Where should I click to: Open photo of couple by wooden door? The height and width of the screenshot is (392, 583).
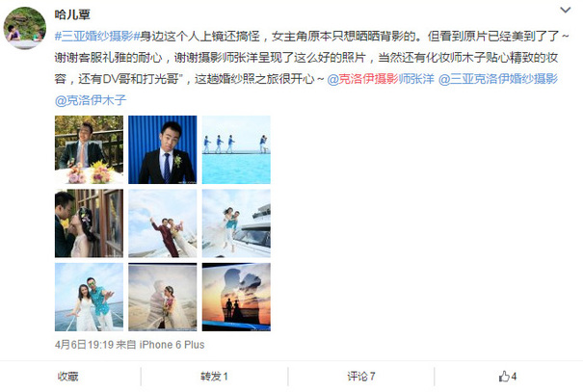(x=89, y=223)
